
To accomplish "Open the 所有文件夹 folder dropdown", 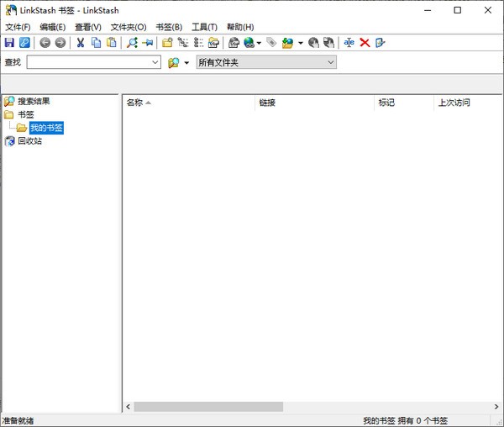I will (331, 62).
